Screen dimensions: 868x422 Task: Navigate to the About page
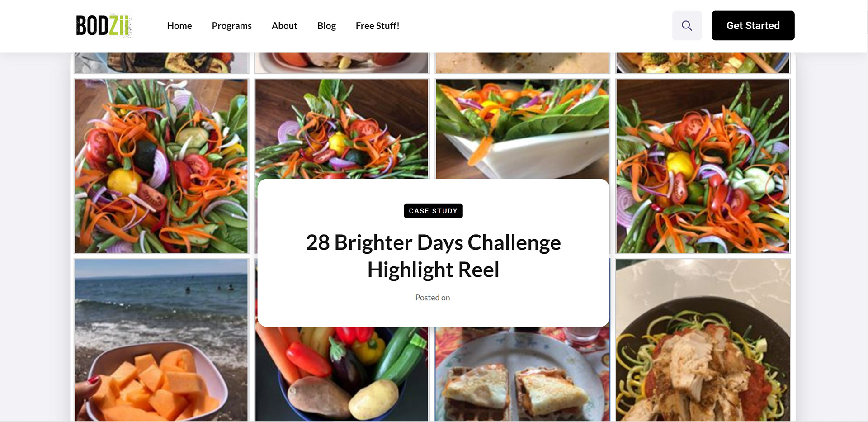[284, 26]
